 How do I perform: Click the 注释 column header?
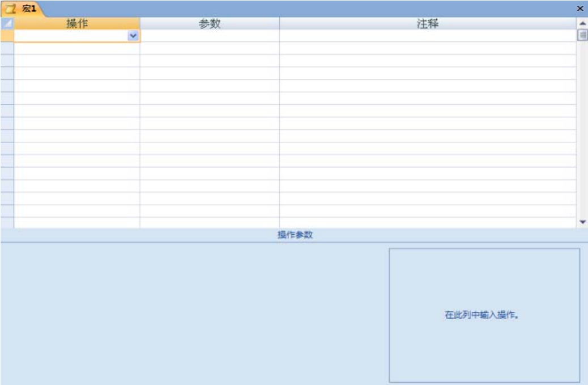coord(428,23)
